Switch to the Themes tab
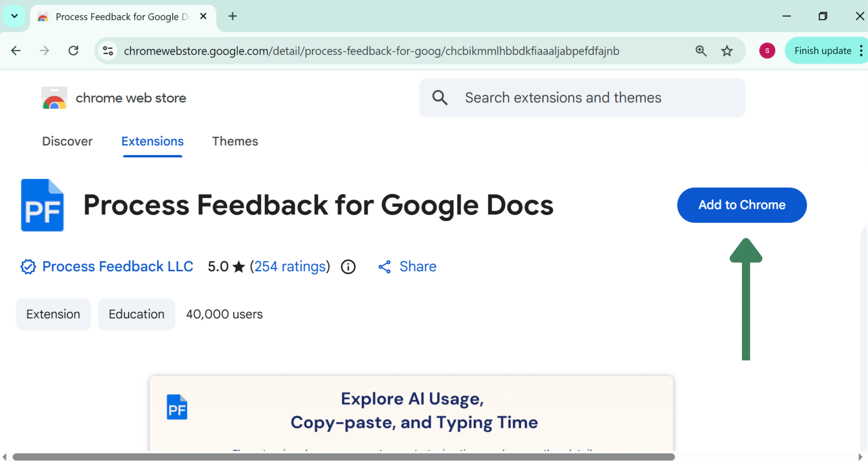The image size is (868, 462). coord(235,141)
